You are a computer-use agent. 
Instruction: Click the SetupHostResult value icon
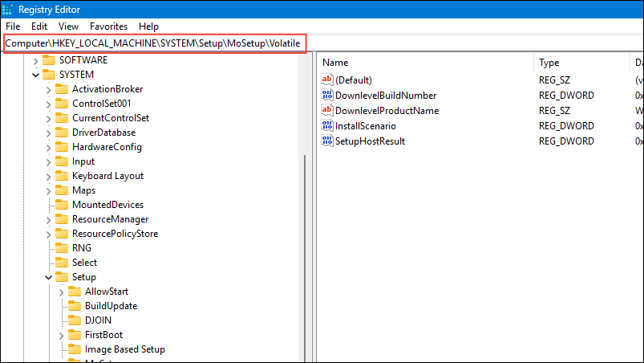(326, 141)
